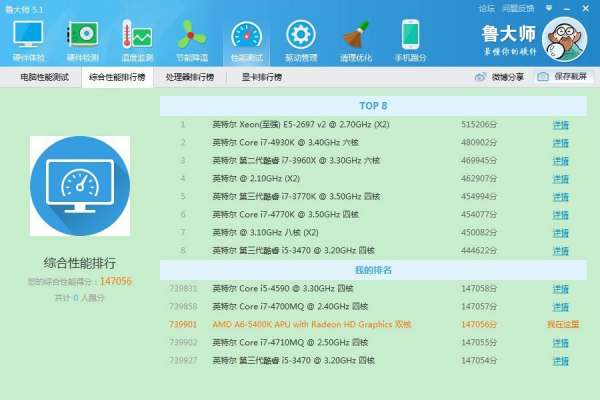View 详情 for Core i7-4710MQ row
The image size is (600, 400).
coord(561,343)
